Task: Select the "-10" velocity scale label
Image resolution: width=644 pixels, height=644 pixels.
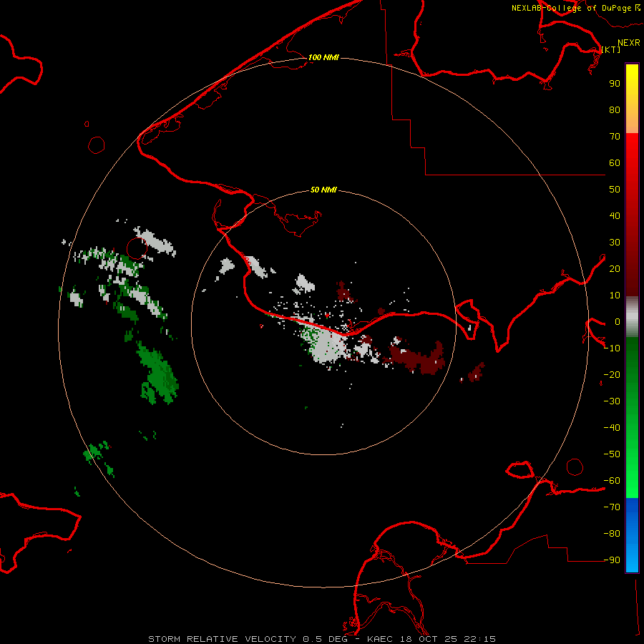Action: (x=612, y=348)
